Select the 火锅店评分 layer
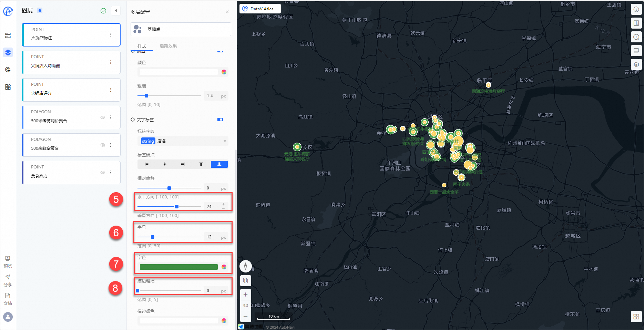Screen dimensions: 644x330 click(x=71, y=90)
